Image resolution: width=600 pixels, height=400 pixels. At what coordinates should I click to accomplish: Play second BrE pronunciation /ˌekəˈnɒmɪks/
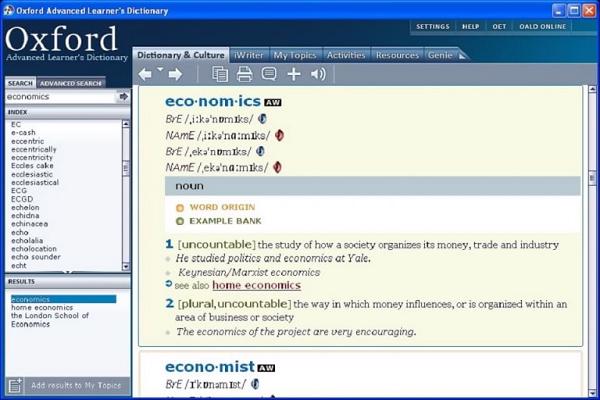click(260, 151)
